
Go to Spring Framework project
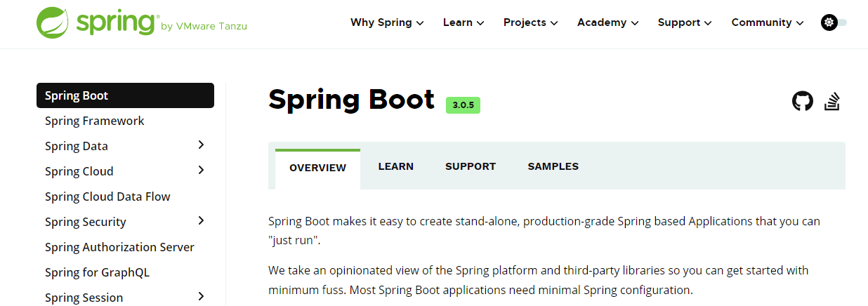click(x=95, y=121)
